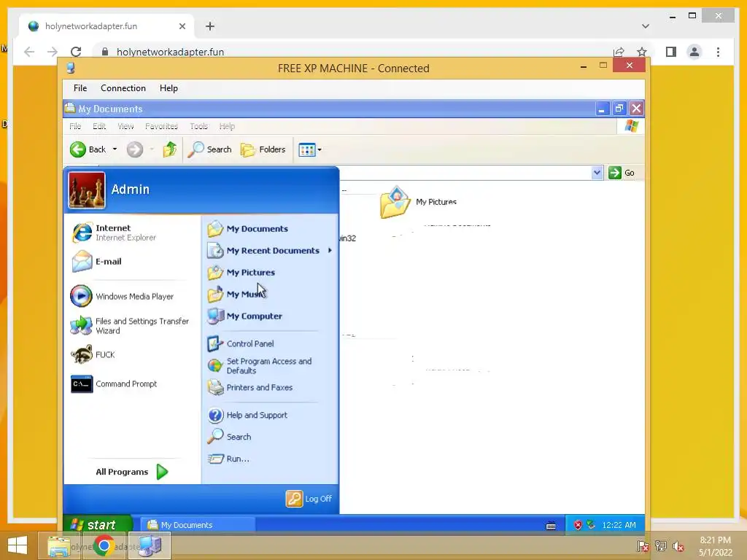Click the Forward arrow in Explorer toolbar

click(x=135, y=149)
